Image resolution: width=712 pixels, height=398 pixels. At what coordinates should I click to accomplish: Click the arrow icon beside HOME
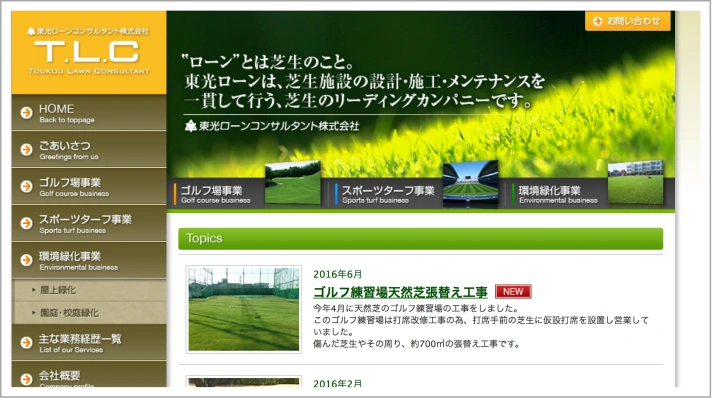click(x=26, y=113)
